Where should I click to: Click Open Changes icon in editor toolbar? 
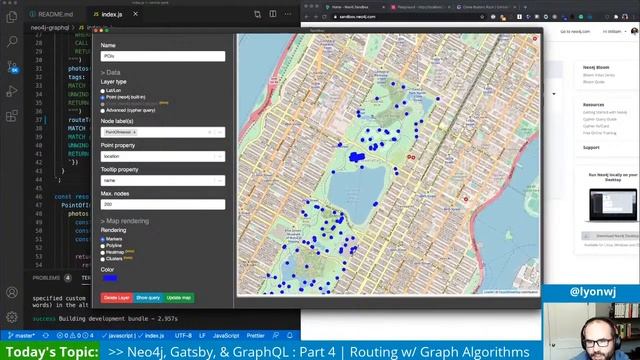[x=257, y=14]
